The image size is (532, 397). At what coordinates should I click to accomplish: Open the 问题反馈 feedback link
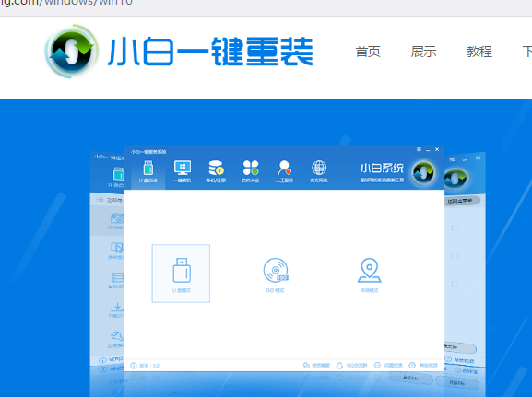[388, 365]
